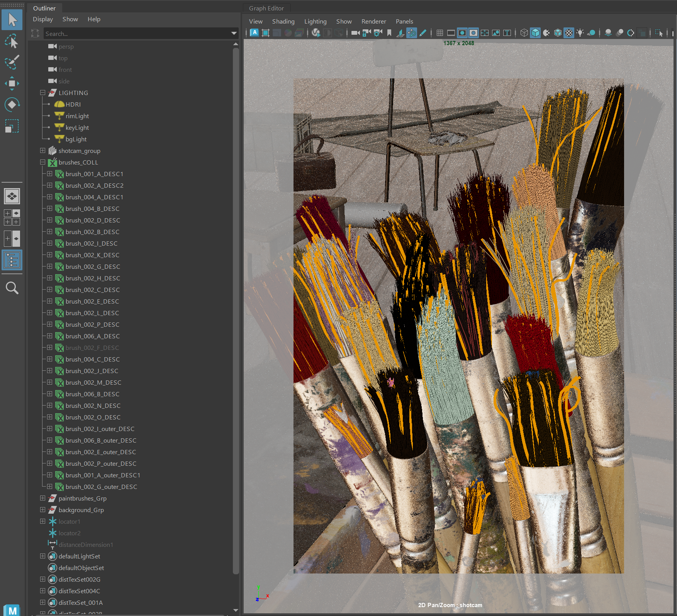Pick the Rotate tool
Viewport: 677px width, 616px height.
12,105
